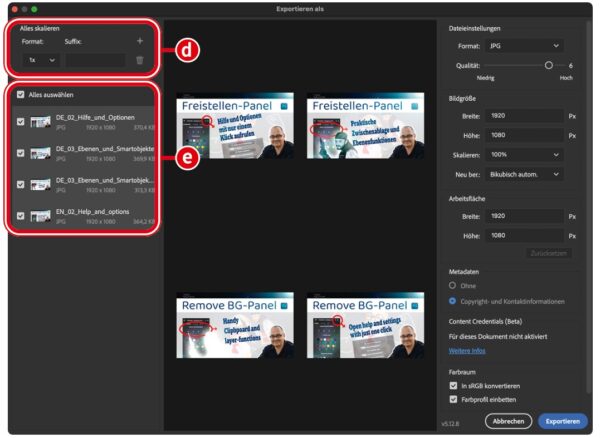Image resolution: width=600 pixels, height=438 pixels.
Task: Select the EN_02_Help_and_options list thumbnail
Action: point(41,216)
